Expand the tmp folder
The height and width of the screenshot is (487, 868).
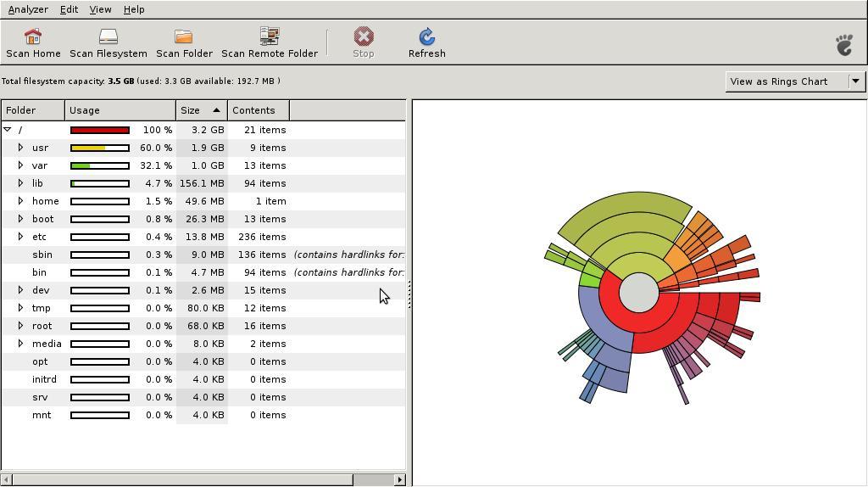pyautogui.click(x=20, y=307)
